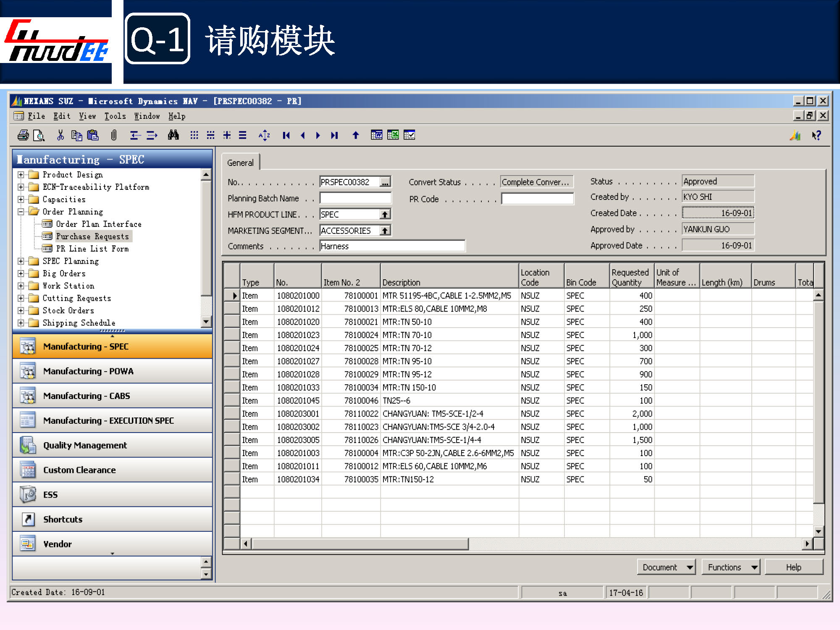Collapse the Order Planning folder
Screen dimensions: 840x630
pyautogui.click(x=21, y=212)
